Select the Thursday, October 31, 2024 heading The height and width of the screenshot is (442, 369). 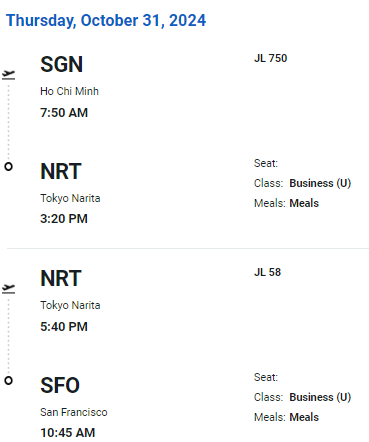pos(106,20)
